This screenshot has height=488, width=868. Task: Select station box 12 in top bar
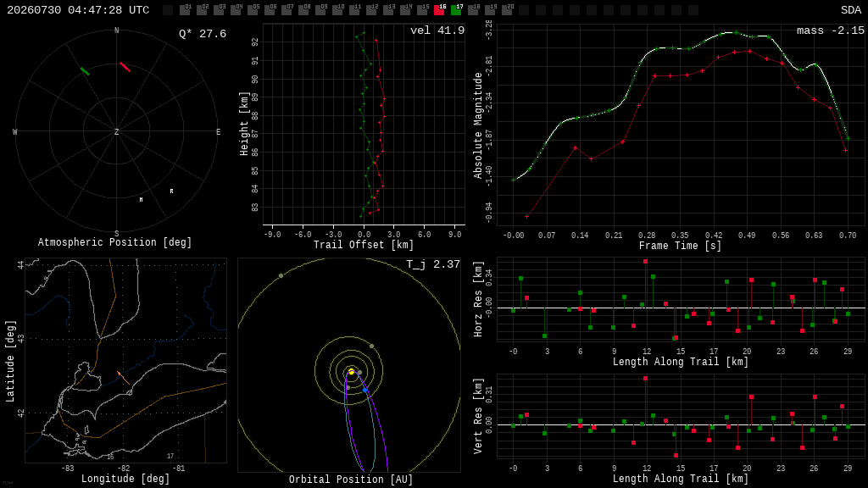371,10
